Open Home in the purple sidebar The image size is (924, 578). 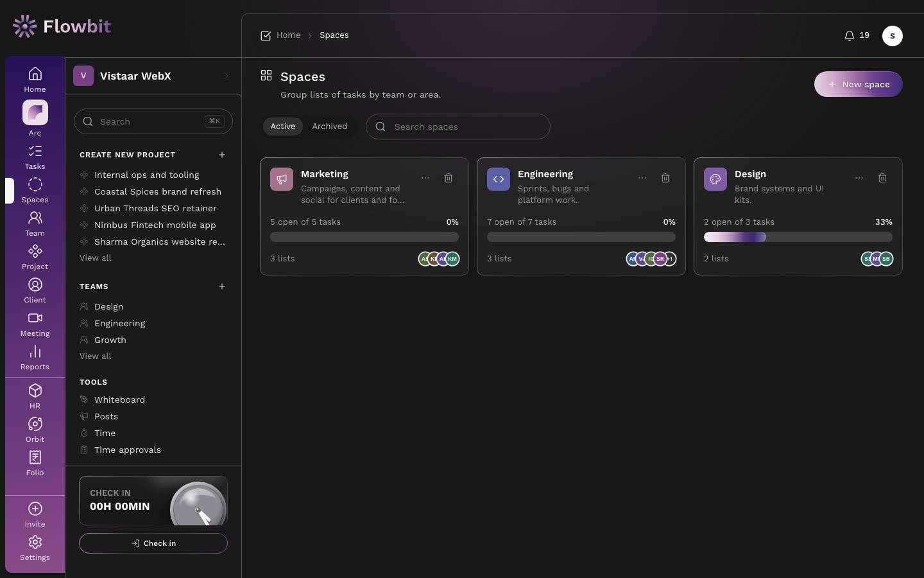(35, 80)
